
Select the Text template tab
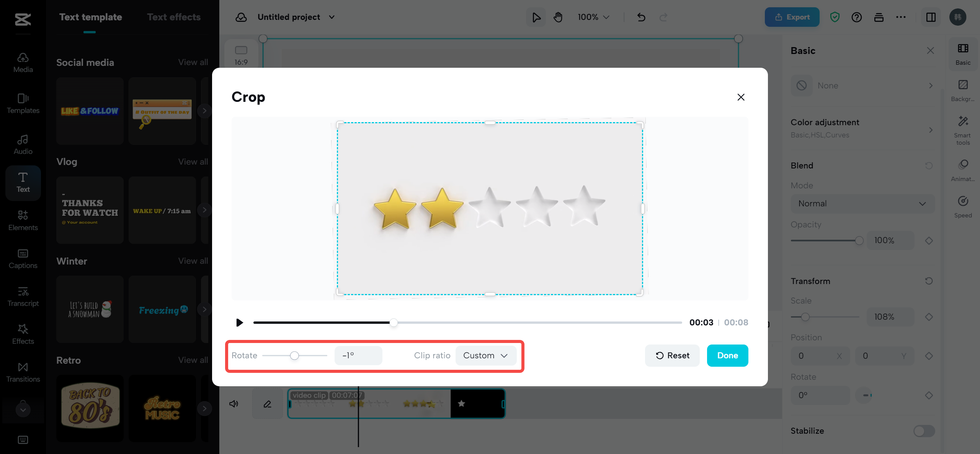[90, 17]
